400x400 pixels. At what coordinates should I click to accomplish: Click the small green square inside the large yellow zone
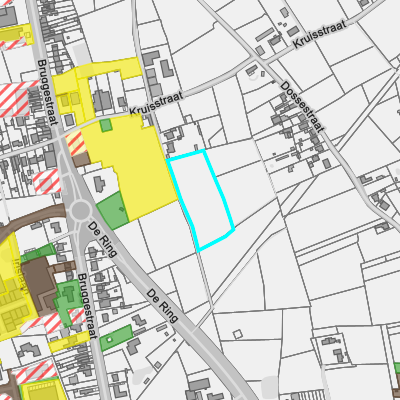point(106,125)
